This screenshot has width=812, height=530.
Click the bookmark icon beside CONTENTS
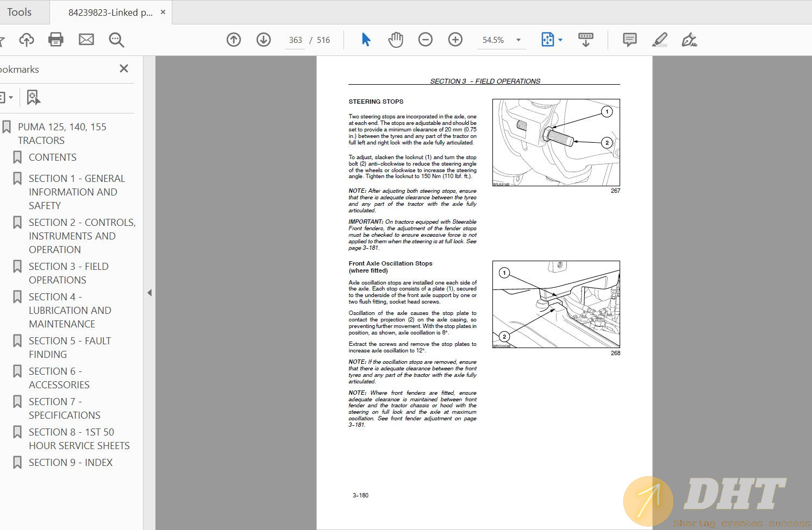click(x=17, y=157)
